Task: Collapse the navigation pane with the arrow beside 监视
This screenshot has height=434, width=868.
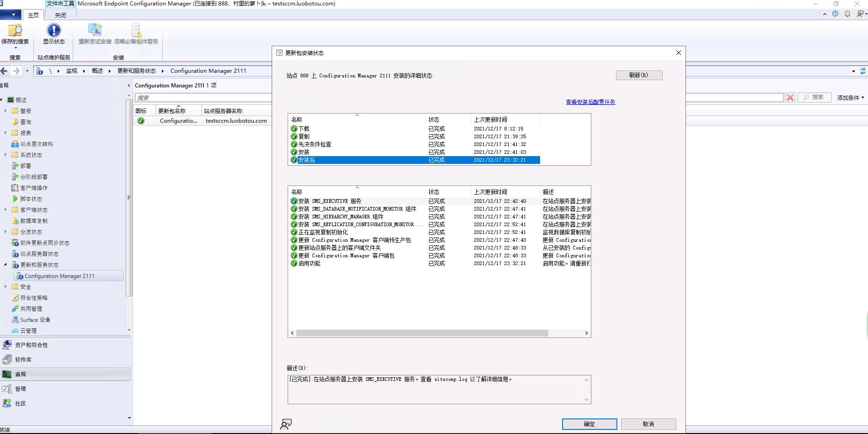Action: coord(129,85)
